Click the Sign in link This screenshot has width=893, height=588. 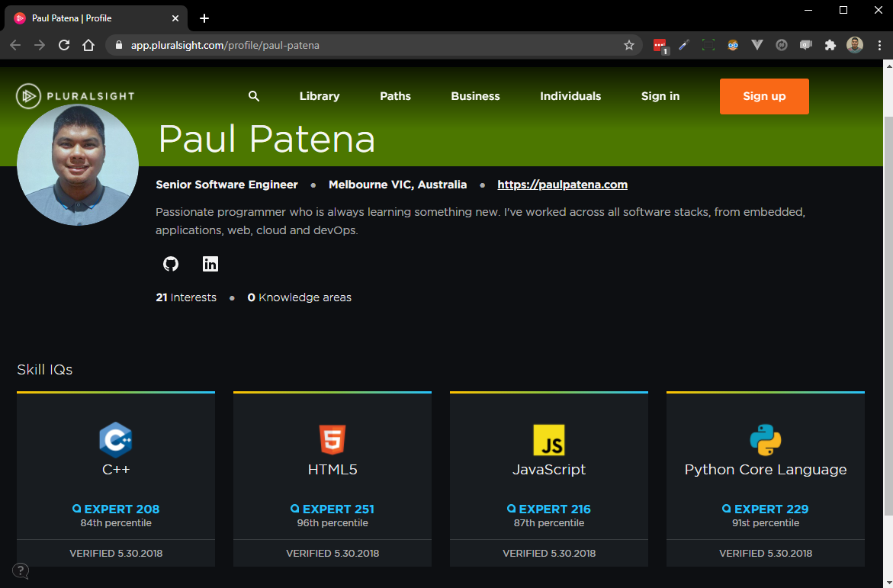660,96
